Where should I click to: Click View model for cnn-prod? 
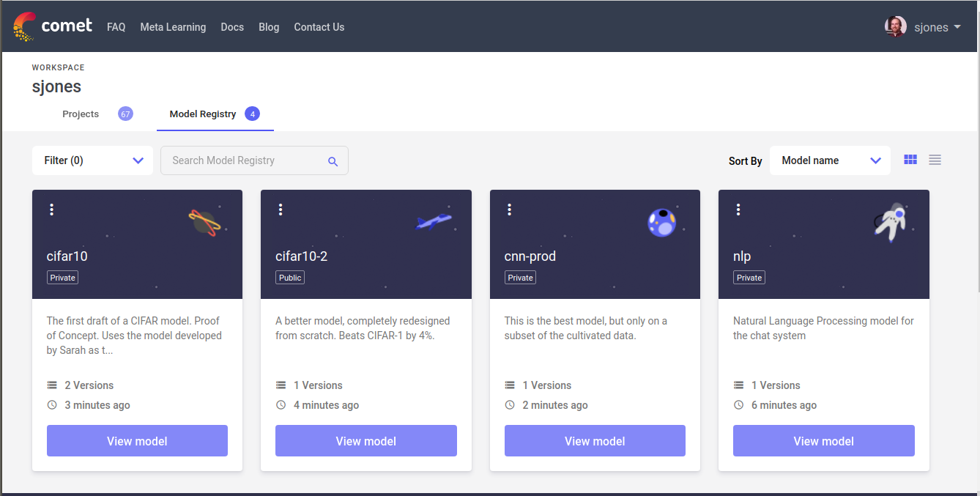[595, 440]
